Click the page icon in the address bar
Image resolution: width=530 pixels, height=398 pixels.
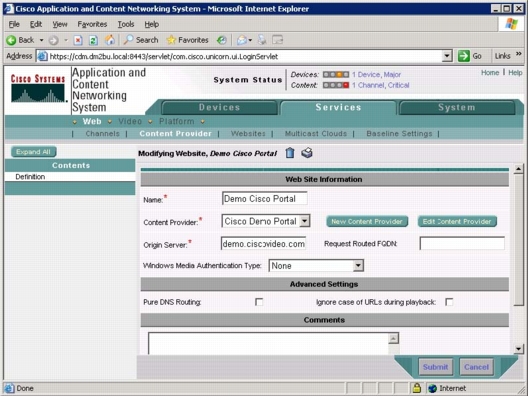point(42,56)
